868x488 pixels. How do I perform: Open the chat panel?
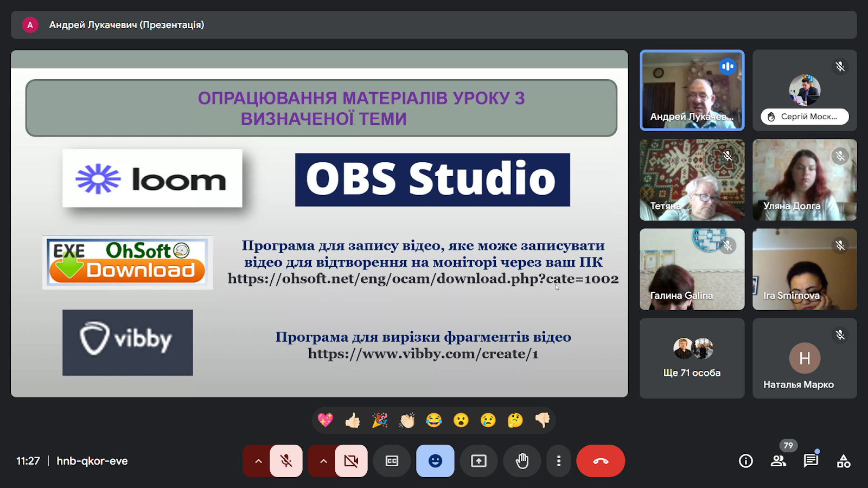click(811, 461)
